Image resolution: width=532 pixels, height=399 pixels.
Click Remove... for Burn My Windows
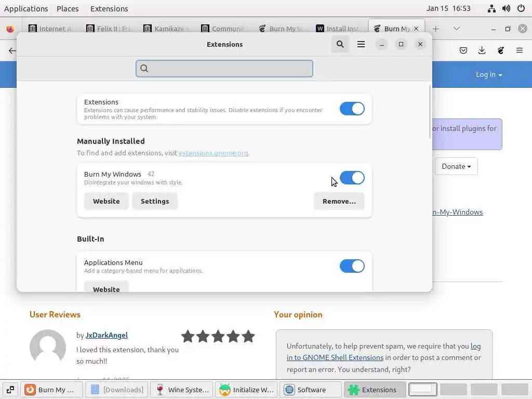[x=339, y=201]
